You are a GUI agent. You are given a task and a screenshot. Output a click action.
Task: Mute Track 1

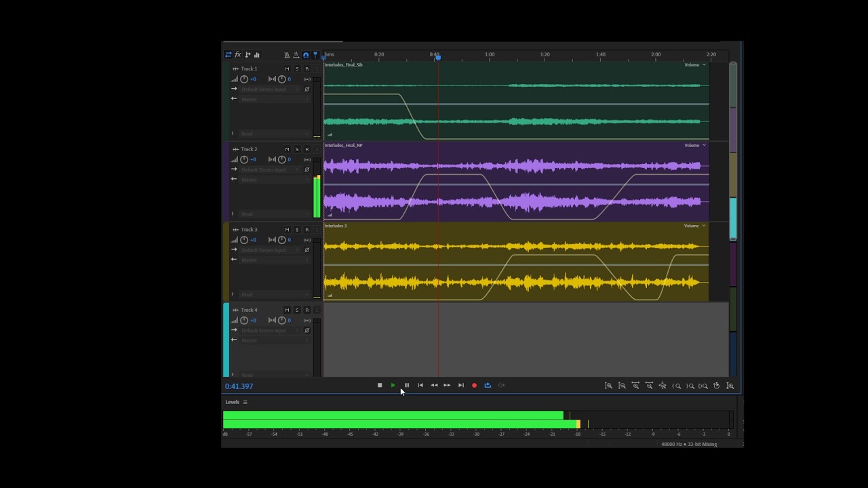pyautogui.click(x=287, y=69)
